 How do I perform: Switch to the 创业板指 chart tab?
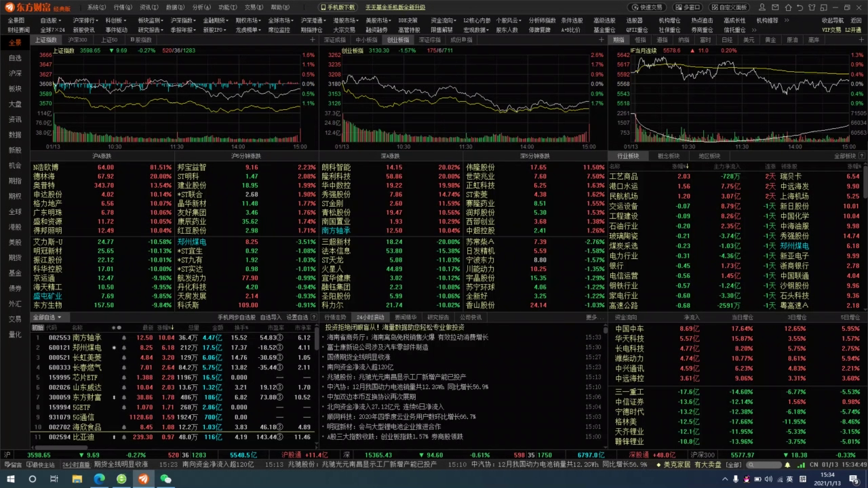[398, 40]
